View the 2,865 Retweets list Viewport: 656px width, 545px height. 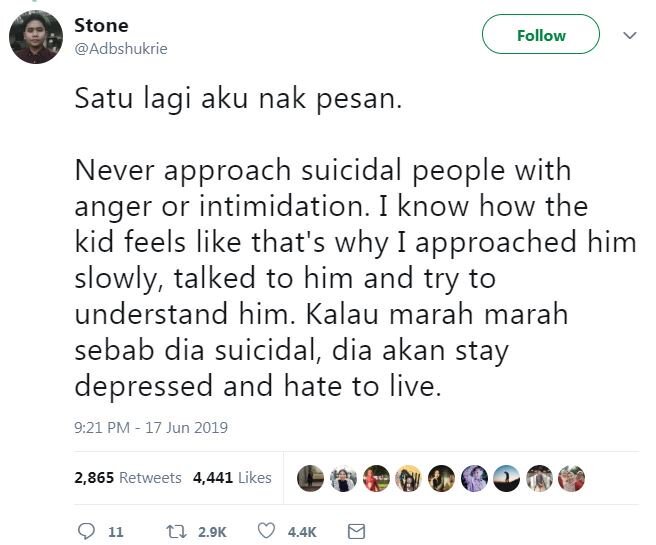[x=128, y=477]
